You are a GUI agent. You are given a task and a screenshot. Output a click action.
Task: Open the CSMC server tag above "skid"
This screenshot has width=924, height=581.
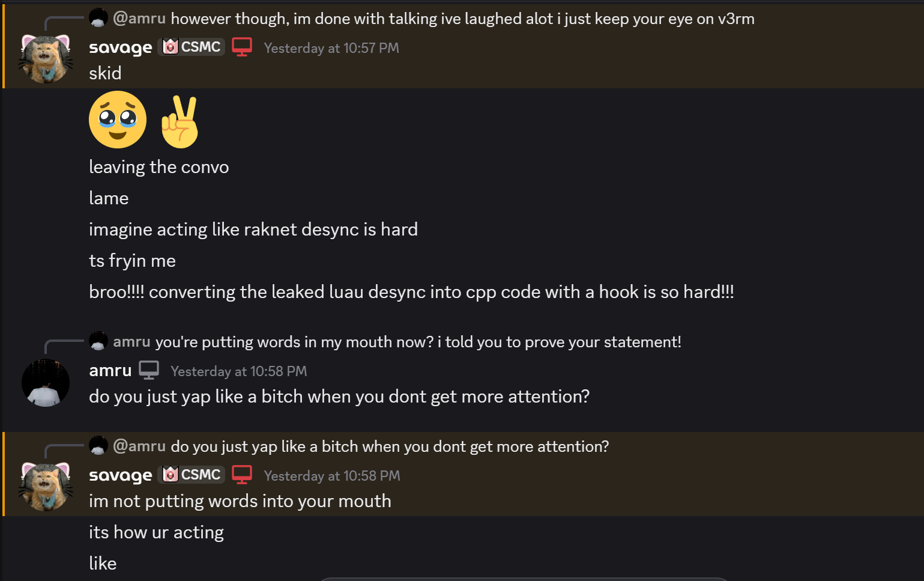pos(192,47)
